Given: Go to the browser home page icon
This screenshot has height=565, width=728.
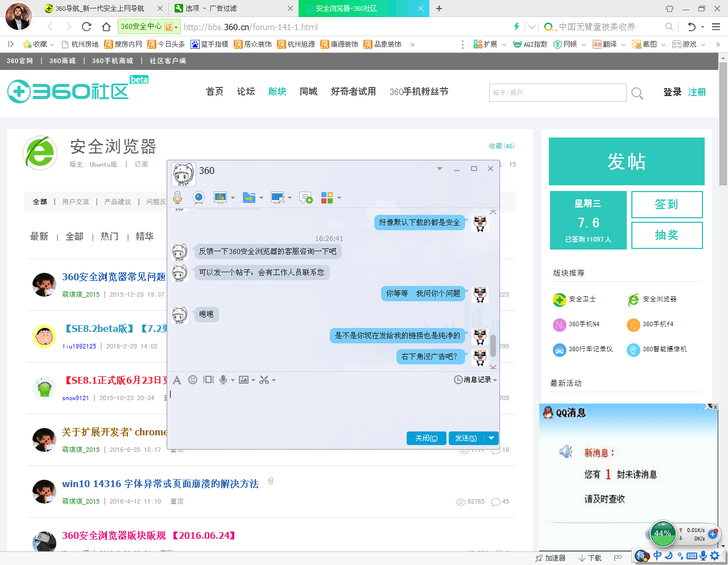Looking at the screenshot, I should pyautogui.click(x=106, y=27).
